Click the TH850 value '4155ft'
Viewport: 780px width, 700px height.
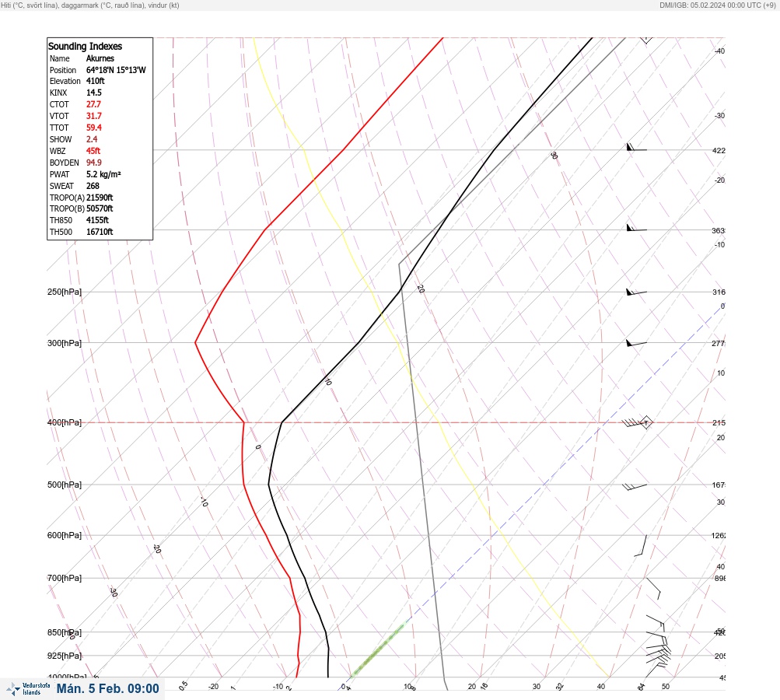click(97, 220)
